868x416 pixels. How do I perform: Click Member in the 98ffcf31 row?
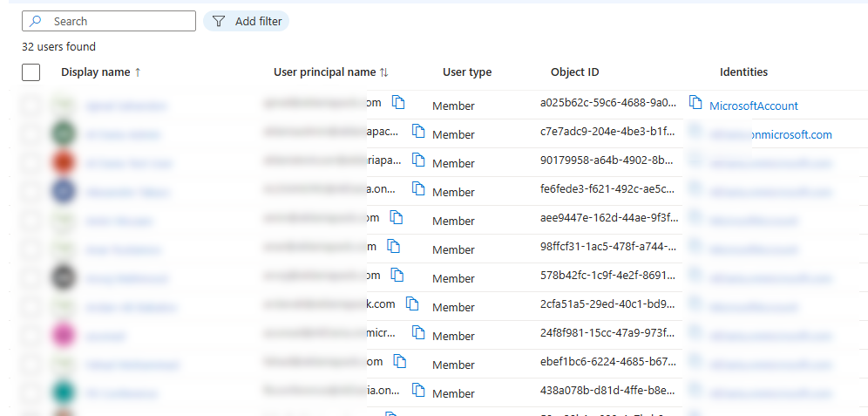453,249
